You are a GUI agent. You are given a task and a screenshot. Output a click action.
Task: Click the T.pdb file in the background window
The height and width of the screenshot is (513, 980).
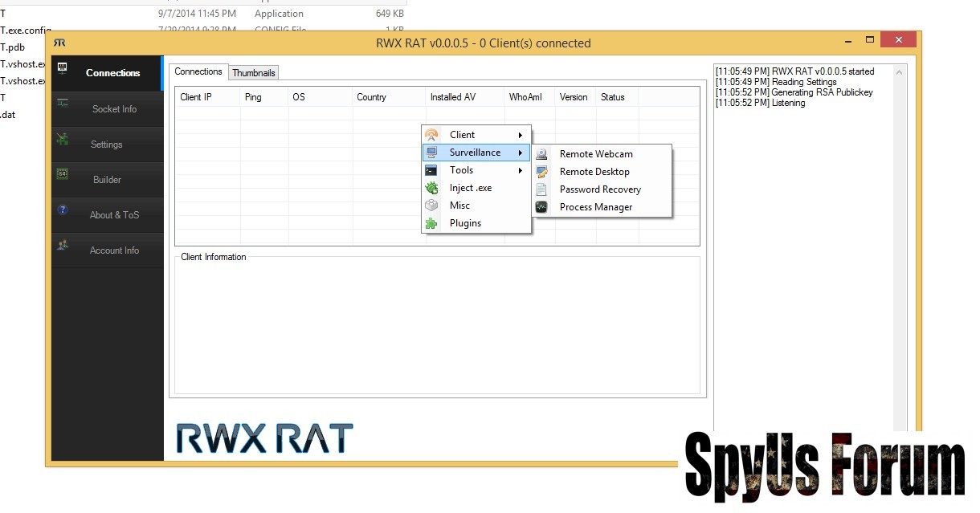[x=13, y=47]
